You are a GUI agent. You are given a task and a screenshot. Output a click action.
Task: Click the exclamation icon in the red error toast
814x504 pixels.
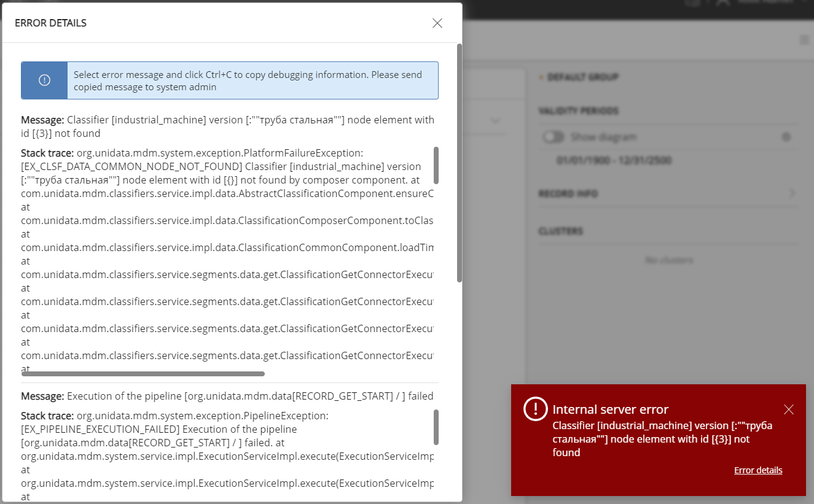(535, 409)
